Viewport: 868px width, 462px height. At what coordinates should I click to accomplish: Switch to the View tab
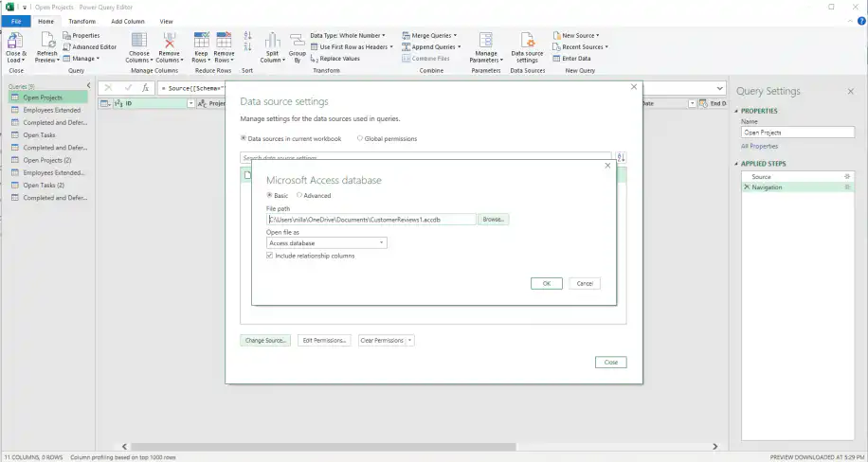[x=166, y=21]
